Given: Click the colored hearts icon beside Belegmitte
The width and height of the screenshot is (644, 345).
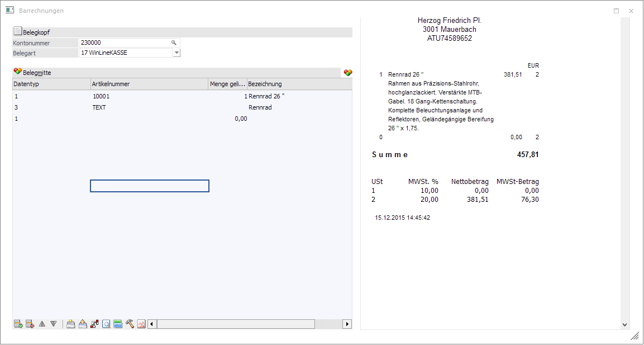Looking at the screenshot, I should pos(18,72).
